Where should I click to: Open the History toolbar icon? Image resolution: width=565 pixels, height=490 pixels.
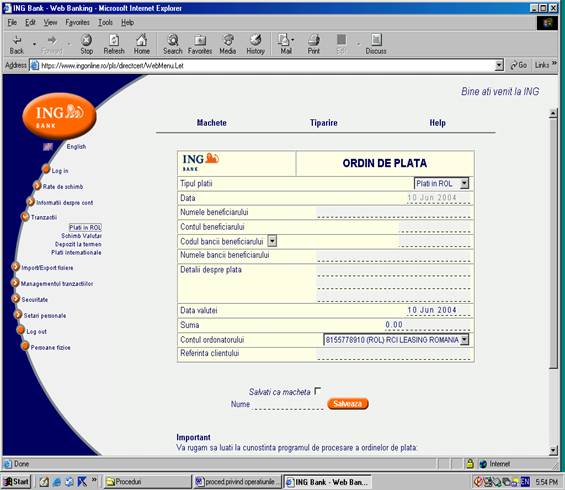point(255,45)
